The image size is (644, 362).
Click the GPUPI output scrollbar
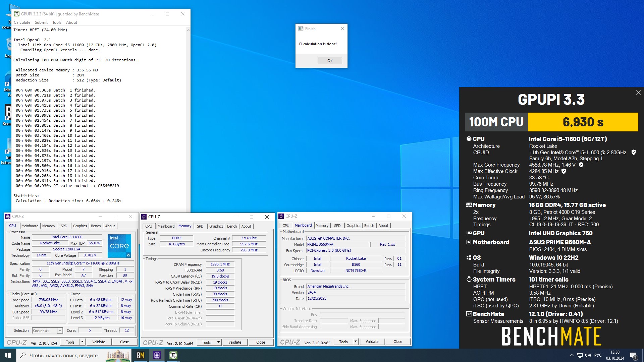[188, 119]
